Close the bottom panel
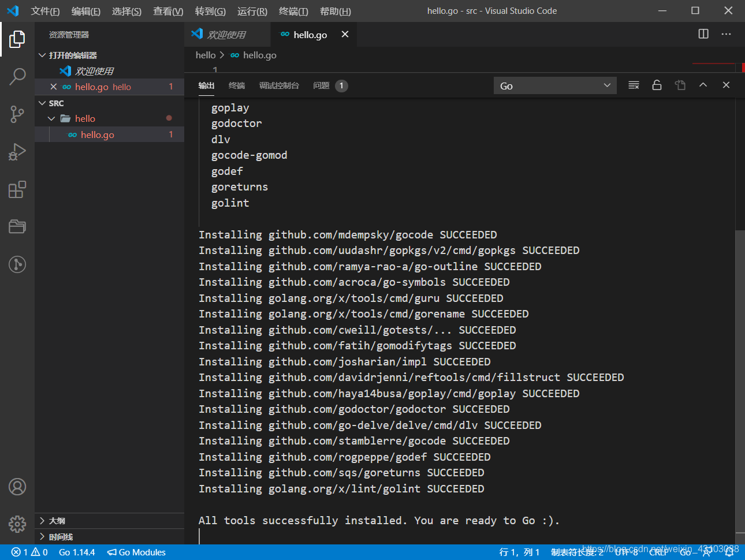The image size is (745, 560). [726, 85]
